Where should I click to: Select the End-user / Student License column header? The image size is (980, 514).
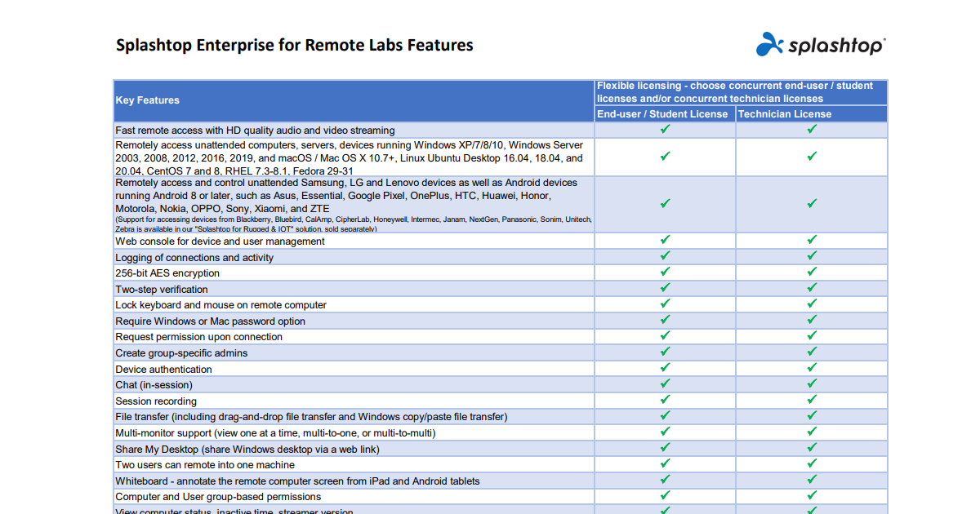click(664, 113)
